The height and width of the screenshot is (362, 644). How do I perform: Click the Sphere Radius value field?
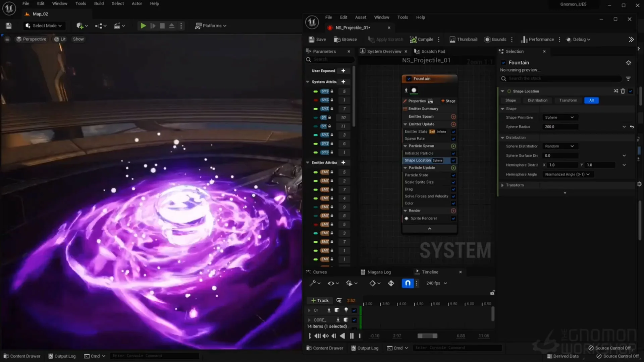point(560,127)
